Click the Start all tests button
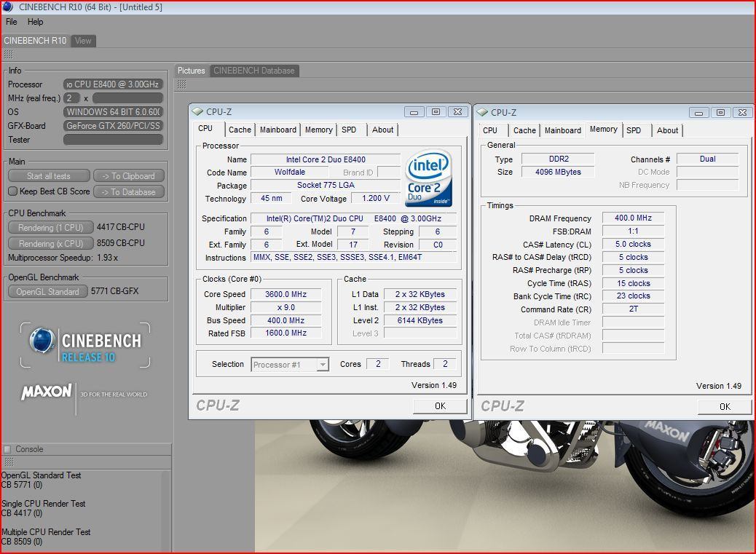Screen dimensions: 756x554 coord(49,176)
